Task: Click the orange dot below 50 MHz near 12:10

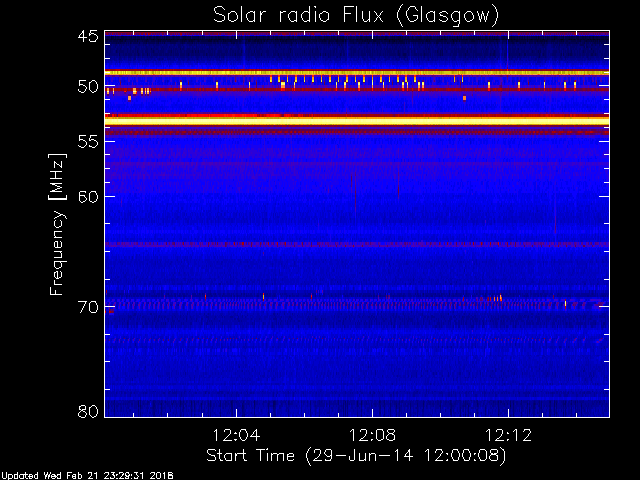Action: (464, 98)
